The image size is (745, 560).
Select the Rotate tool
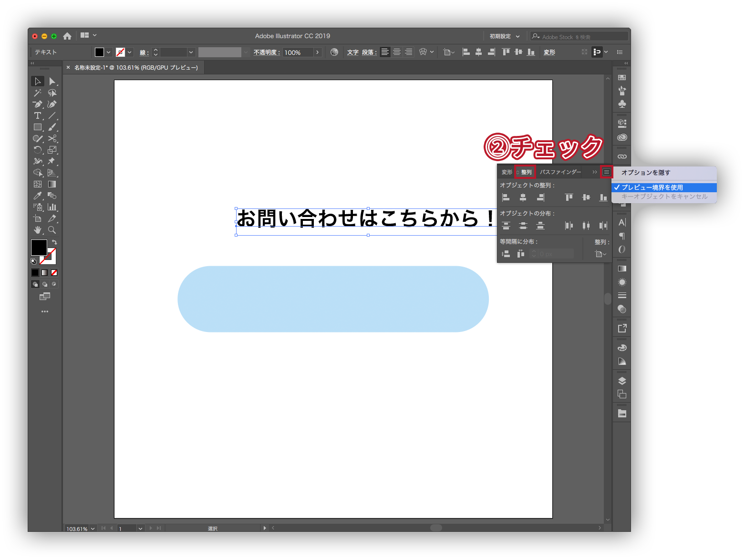tap(38, 150)
